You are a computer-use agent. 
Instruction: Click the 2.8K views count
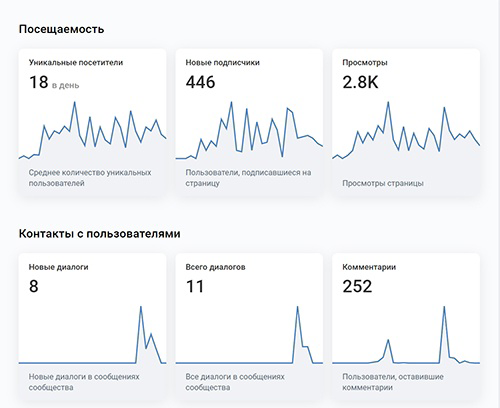pos(360,82)
